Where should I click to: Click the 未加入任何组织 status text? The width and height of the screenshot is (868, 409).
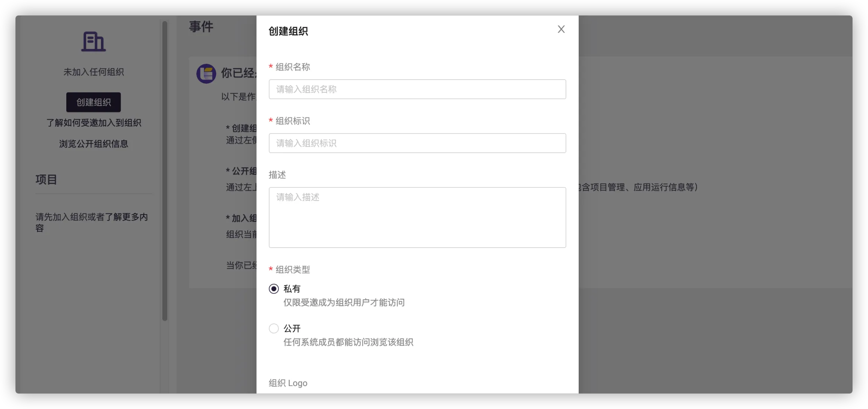click(93, 72)
